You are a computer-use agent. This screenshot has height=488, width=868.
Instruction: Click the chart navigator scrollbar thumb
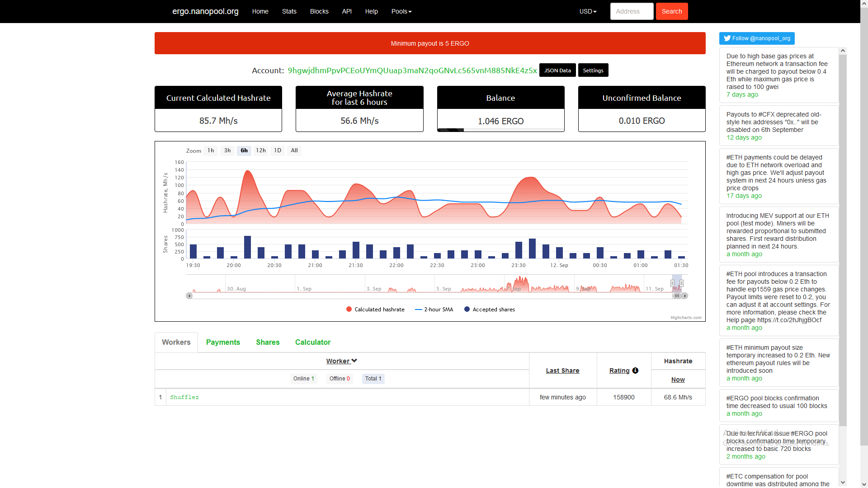(x=677, y=296)
